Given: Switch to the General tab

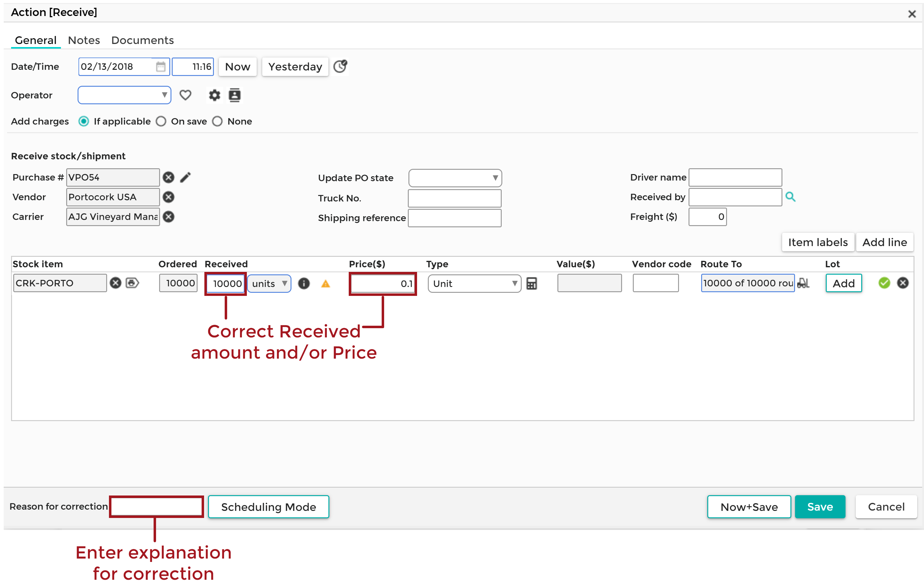Looking at the screenshot, I should (36, 40).
